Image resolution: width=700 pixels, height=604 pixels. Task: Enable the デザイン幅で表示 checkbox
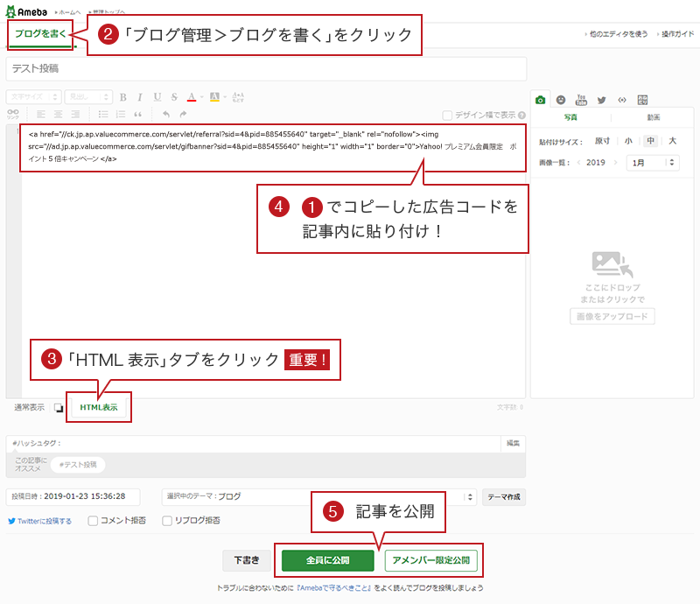coord(448,115)
